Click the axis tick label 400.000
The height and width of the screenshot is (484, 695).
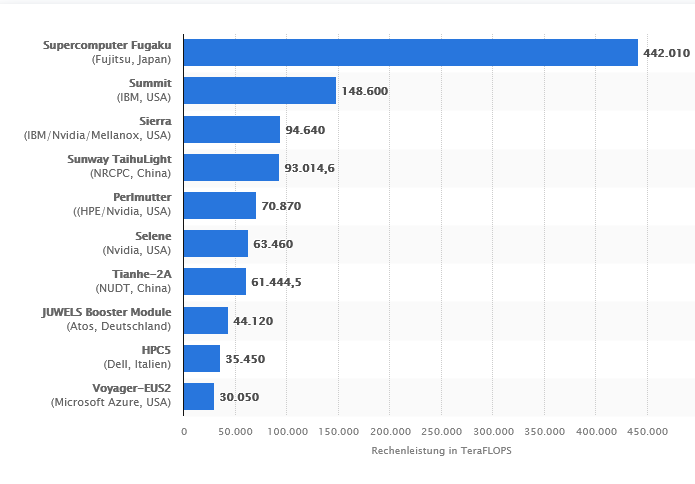pos(596,432)
